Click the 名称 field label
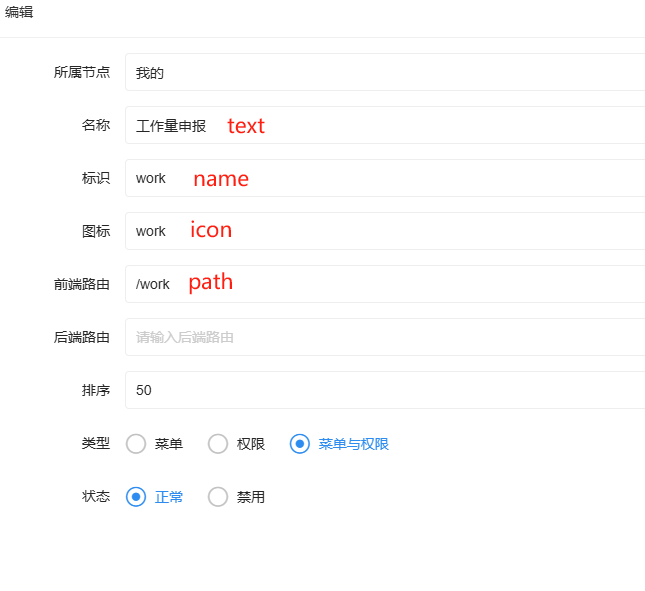This screenshot has height=591, width=645. [96, 125]
